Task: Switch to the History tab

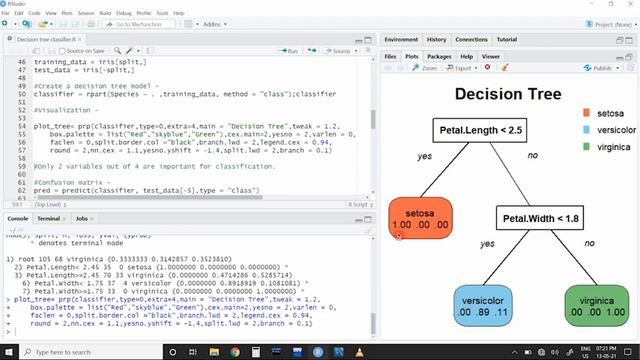Action: (436, 40)
